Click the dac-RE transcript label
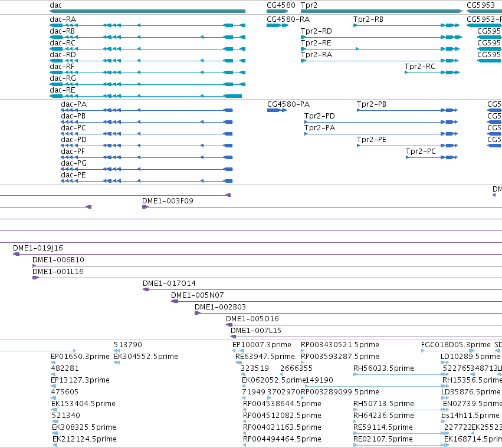 [63, 90]
